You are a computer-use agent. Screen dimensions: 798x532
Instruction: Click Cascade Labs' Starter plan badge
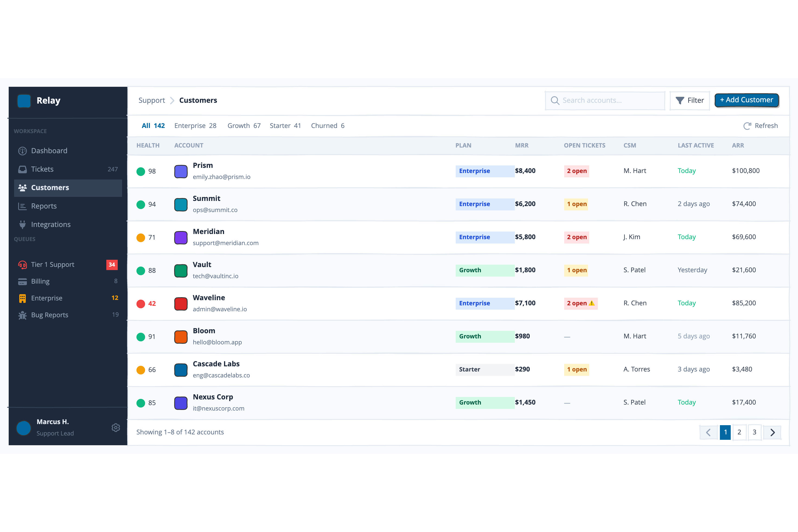[x=485, y=370]
